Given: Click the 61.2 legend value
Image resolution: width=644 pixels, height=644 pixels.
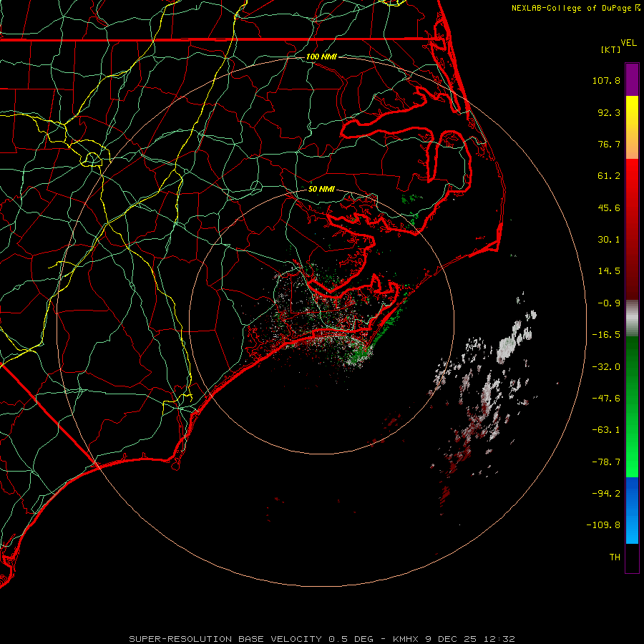Looking at the screenshot, I should tap(609, 176).
